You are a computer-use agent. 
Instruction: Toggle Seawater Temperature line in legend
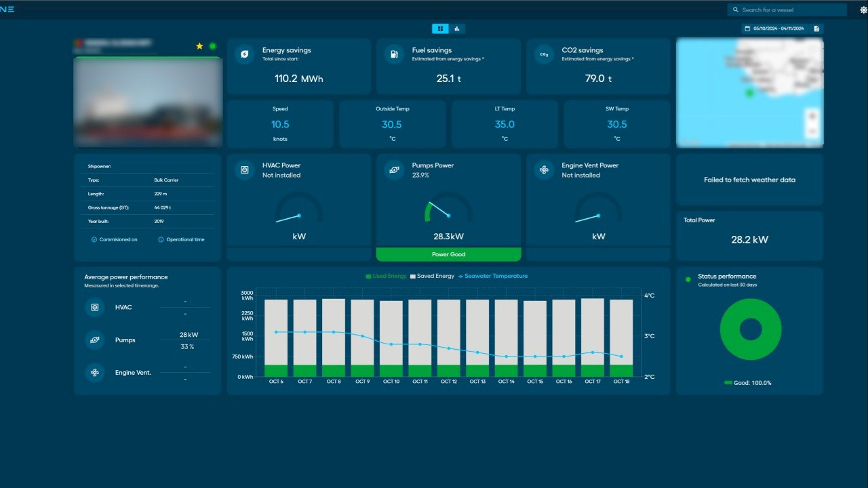click(492, 276)
